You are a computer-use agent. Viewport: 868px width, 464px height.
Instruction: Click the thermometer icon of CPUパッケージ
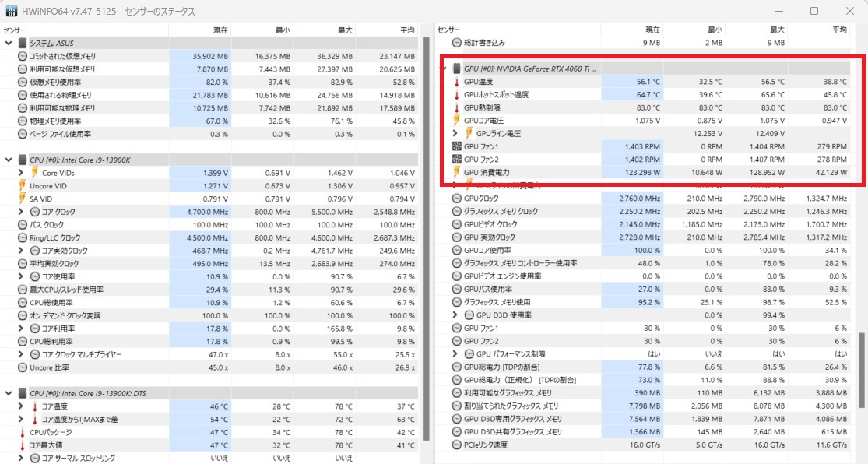(x=22, y=432)
